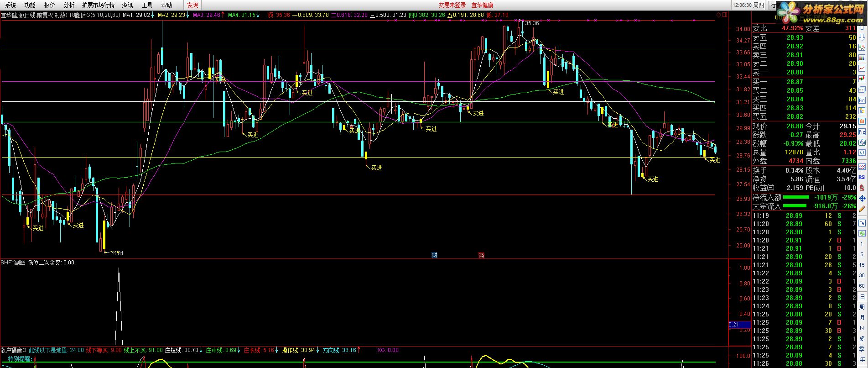The height and width of the screenshot is (368, 868).
Task: Click the wavy indicator lines sidebar icon
Action: (862, 166)
